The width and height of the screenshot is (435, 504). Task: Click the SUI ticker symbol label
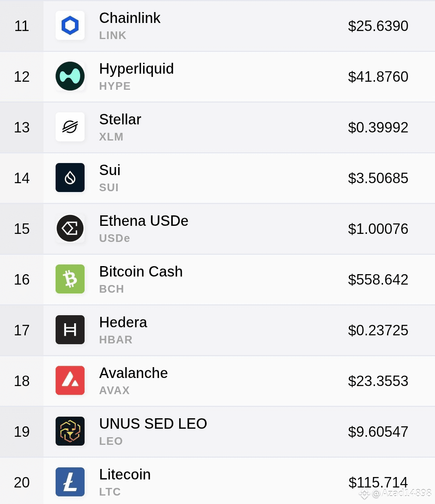coord(109,188)
